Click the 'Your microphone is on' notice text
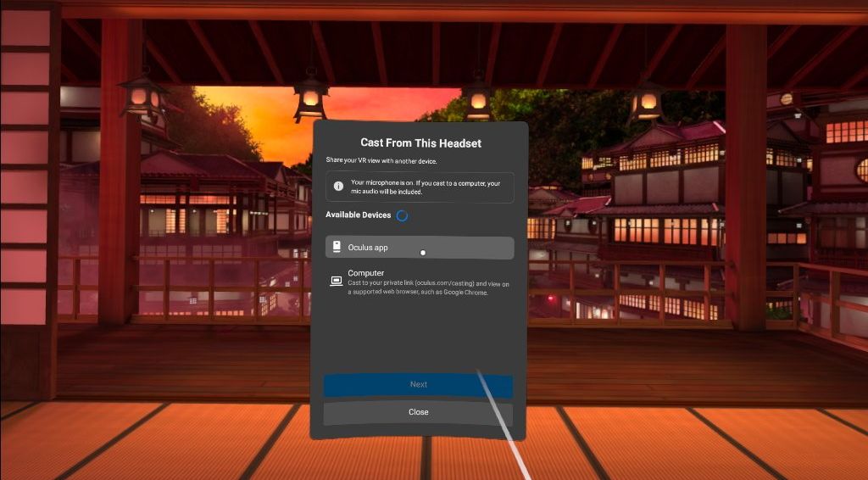This screenshot has height=480, width=868. pyautogui.click(x=426, y=187)
